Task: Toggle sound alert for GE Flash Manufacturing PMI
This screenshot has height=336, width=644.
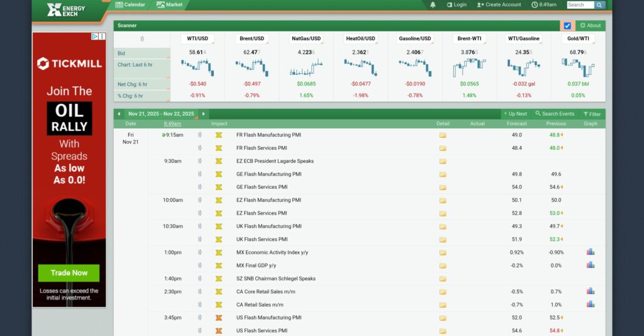Action: (199, 174)
